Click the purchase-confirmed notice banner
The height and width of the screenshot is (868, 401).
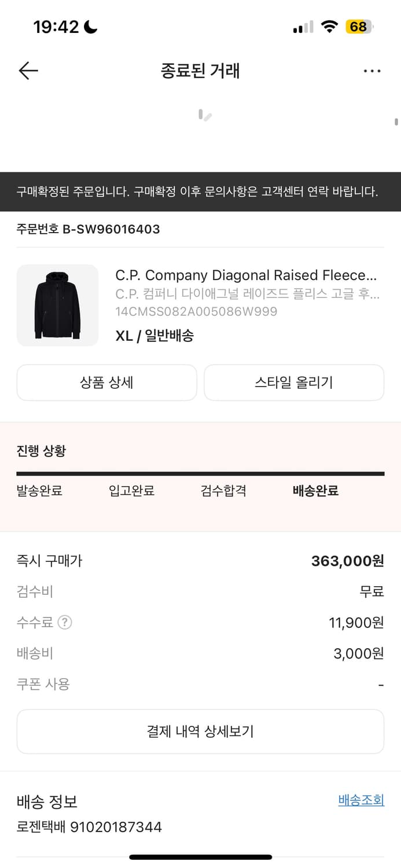pos(200,192)
